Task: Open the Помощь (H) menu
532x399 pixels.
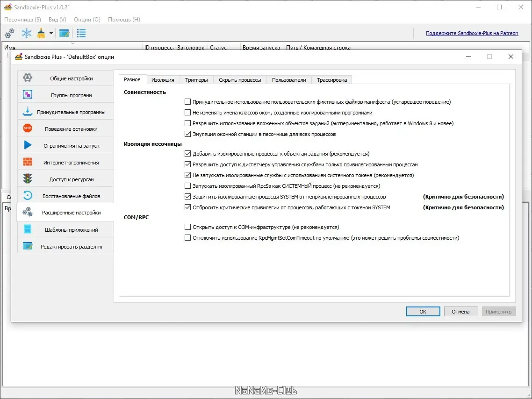Action: (x=124, y=20)
